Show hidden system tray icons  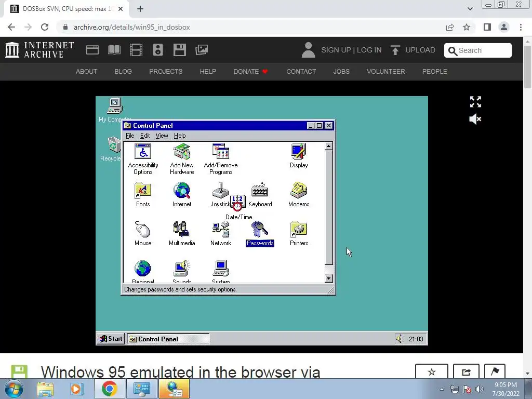point(442,389)
